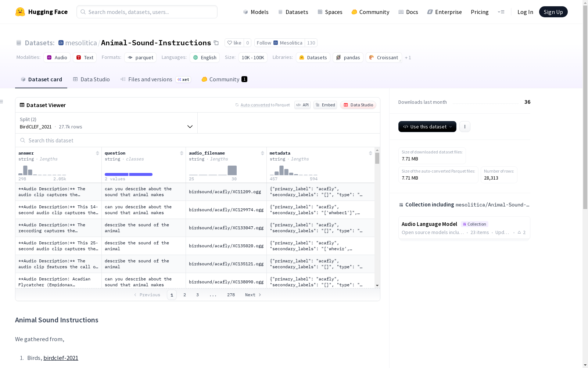The image size is (588, 368).
Task: Sort the metadata column
Action: pos(370,153)
